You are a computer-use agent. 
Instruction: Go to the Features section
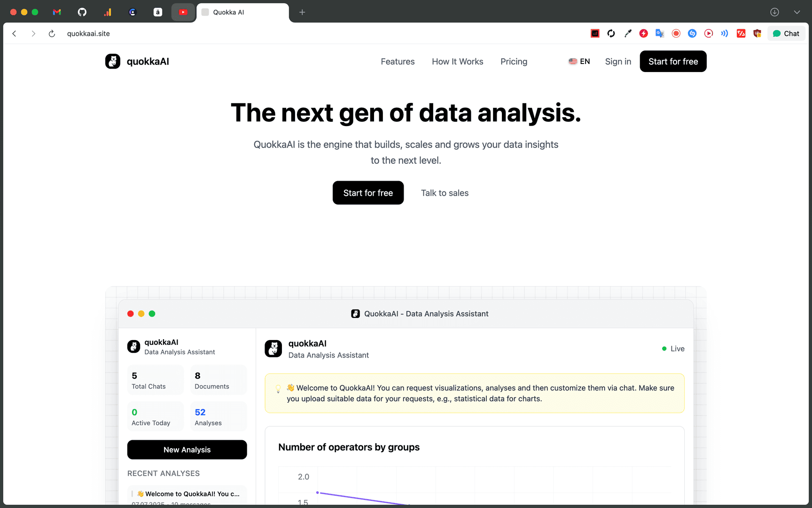pos(398,62)
